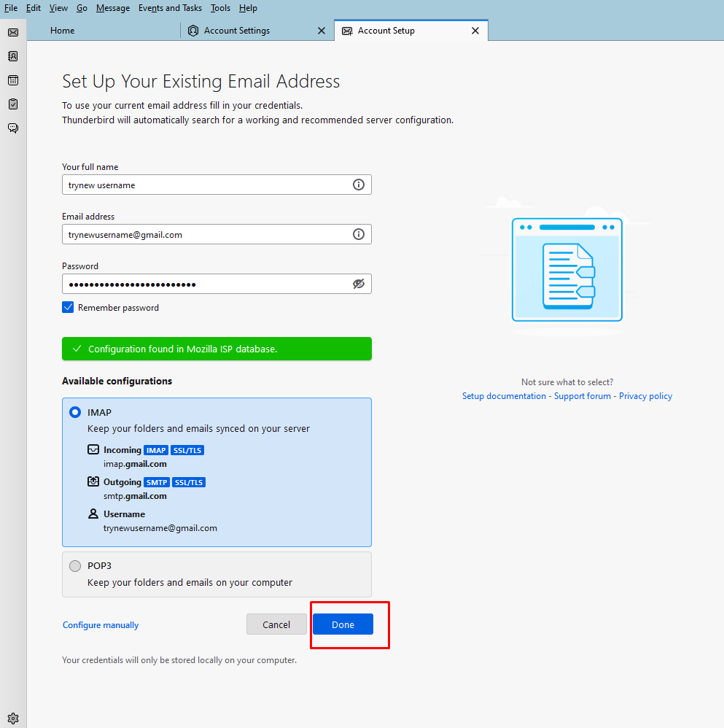Viewport: 724px width, 728px height.
Task: Open Tasks from left sidebar
Action: point(13,104)
